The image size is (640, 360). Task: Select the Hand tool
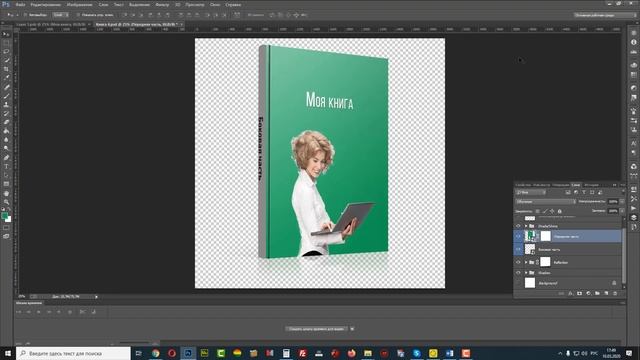6,193
